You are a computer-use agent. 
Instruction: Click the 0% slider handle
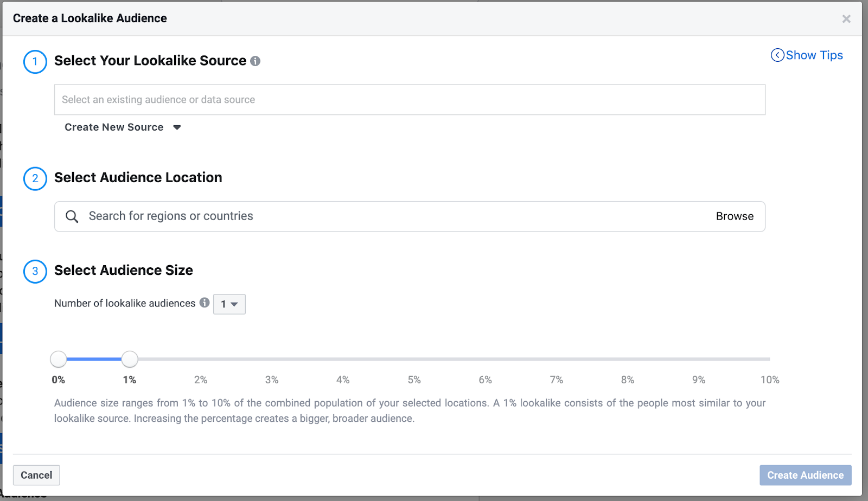59,359
